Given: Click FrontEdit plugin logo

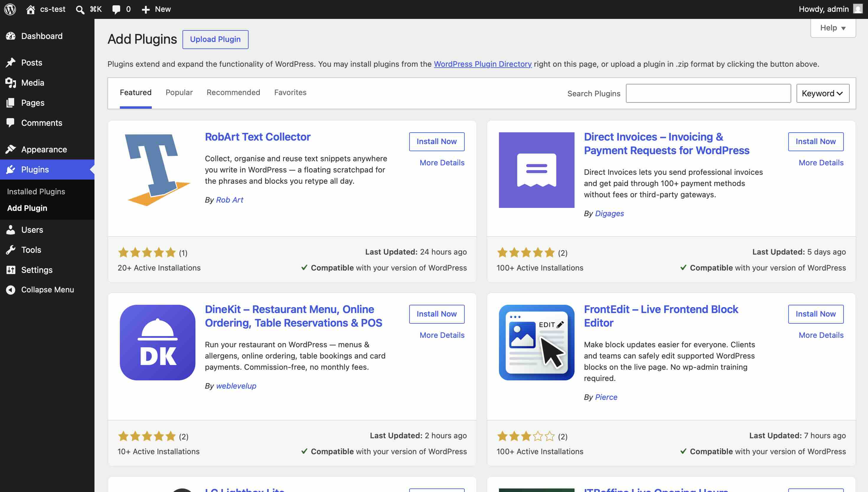Looking at the screenshot, I should (x=536, y=342).
